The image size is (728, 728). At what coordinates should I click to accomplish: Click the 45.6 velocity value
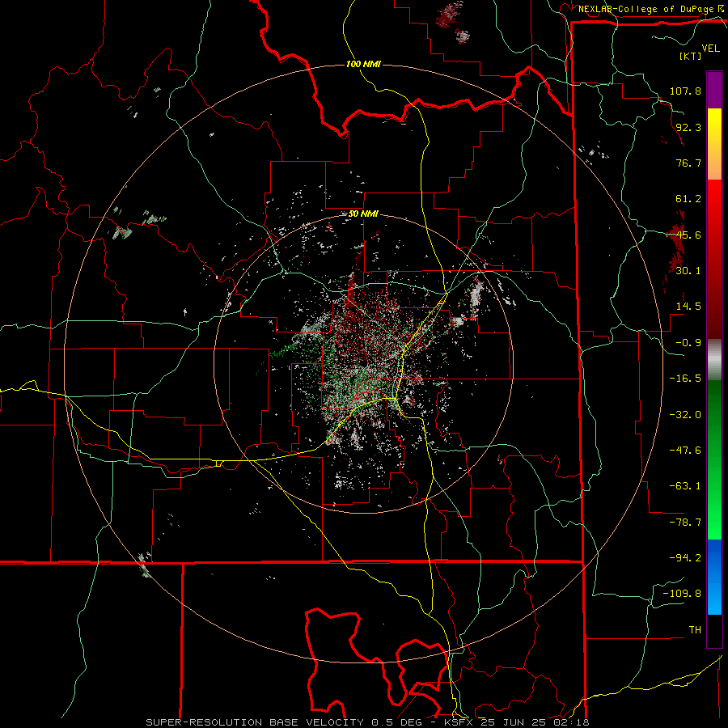[688, 235]
